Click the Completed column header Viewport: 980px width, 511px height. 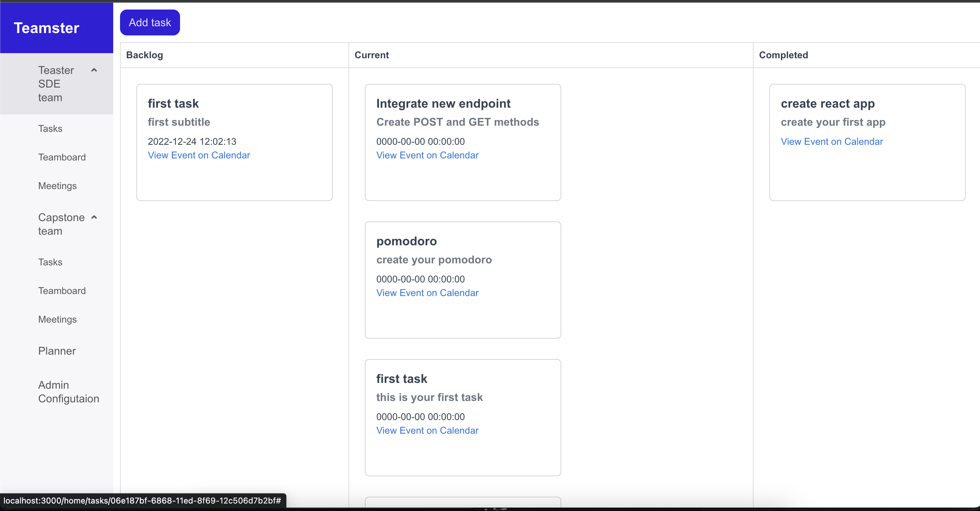(783, 55)
